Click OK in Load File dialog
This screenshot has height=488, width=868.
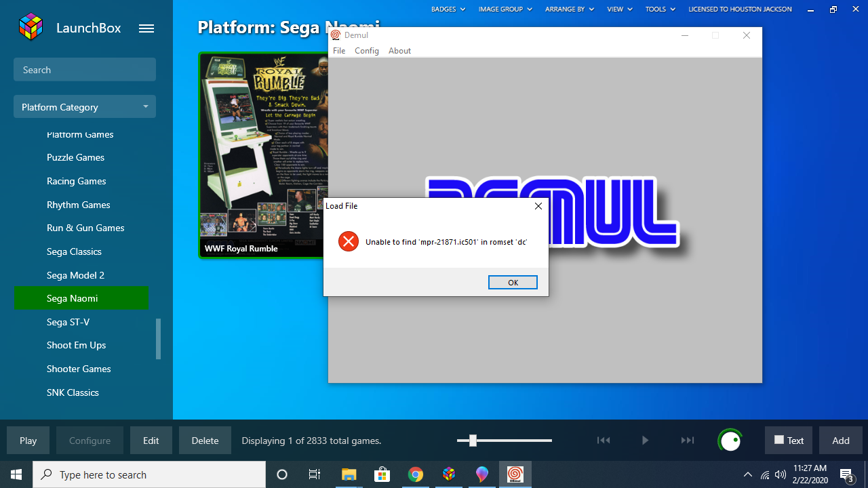(513, 283)
